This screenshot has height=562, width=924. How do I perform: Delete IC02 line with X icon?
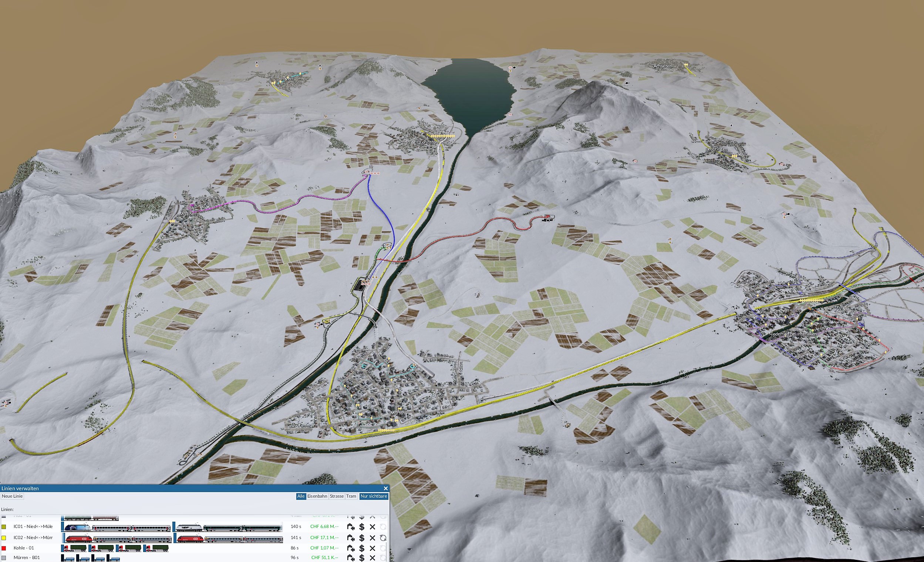(372, 538)
